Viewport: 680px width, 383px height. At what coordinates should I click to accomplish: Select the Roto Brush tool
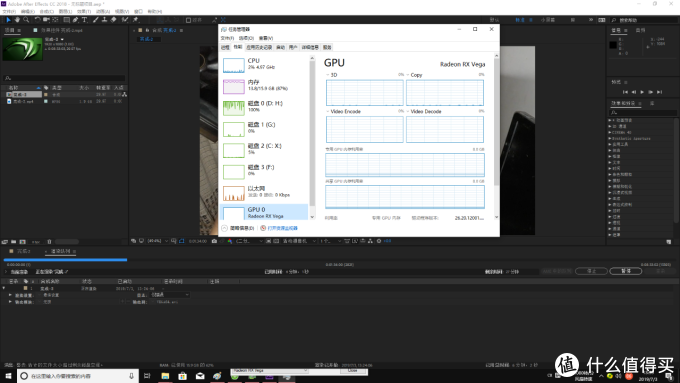(125, 20)
